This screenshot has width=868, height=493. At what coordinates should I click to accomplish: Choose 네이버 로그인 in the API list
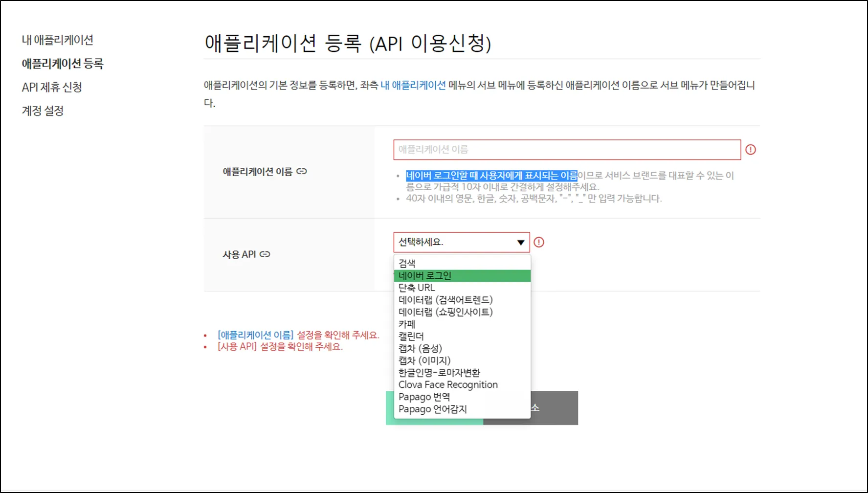(462, 276)
